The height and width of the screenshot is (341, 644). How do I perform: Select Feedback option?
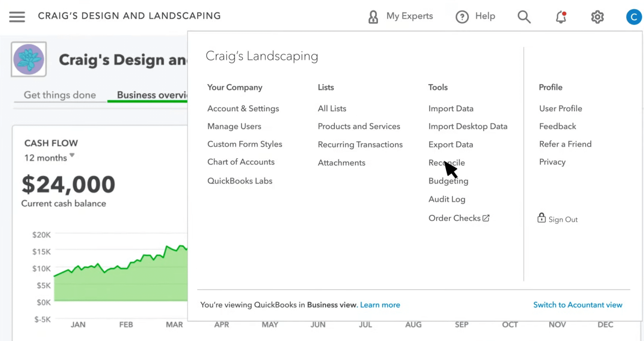[x=558, y=126]
